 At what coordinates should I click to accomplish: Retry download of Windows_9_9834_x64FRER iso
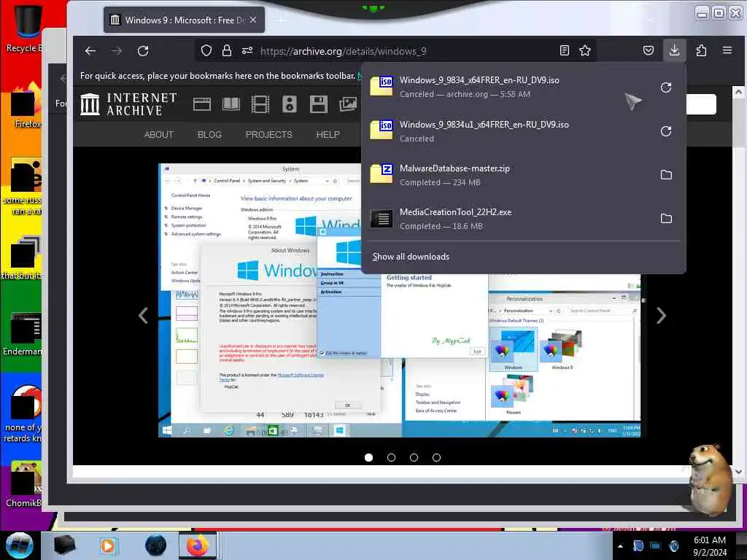click(x=666, y=87)
